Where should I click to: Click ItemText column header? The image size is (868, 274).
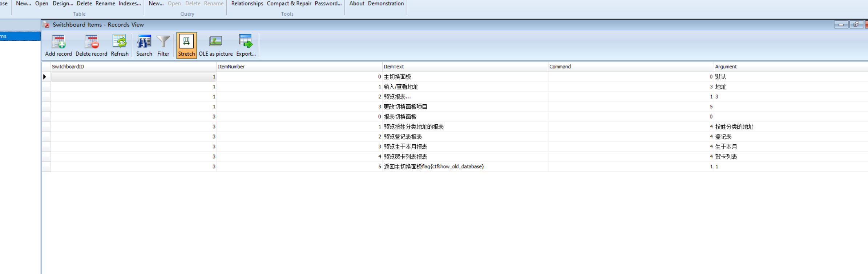(465, 67)
